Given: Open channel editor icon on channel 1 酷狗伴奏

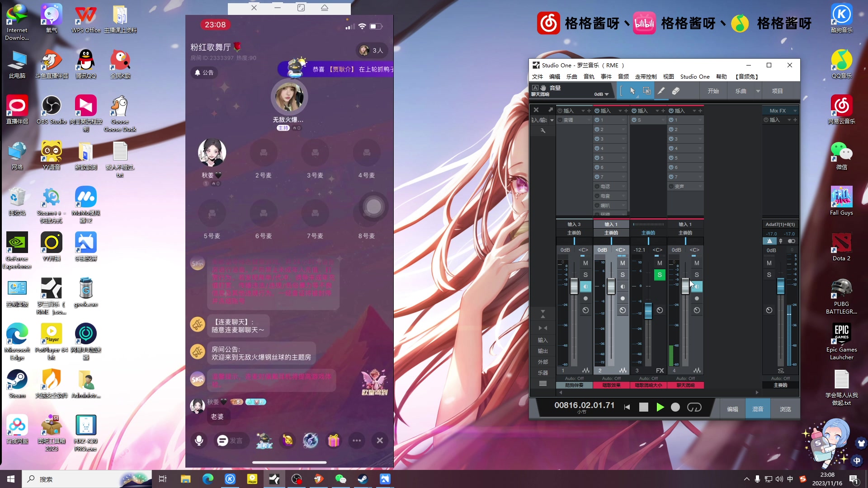Looking at the screenshot, I should (586, 371).
